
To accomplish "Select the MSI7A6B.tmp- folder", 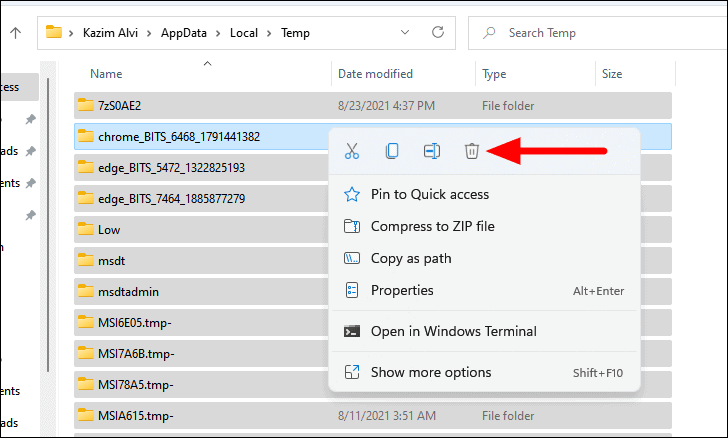I will 201,353.
